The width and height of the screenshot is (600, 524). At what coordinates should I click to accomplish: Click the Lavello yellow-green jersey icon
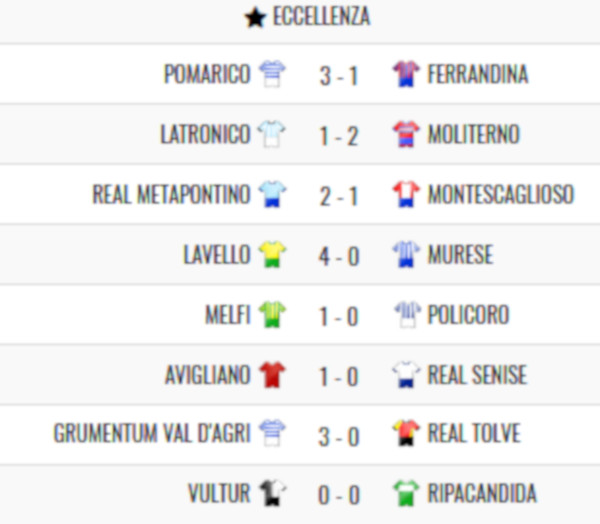tap(272, 254)
